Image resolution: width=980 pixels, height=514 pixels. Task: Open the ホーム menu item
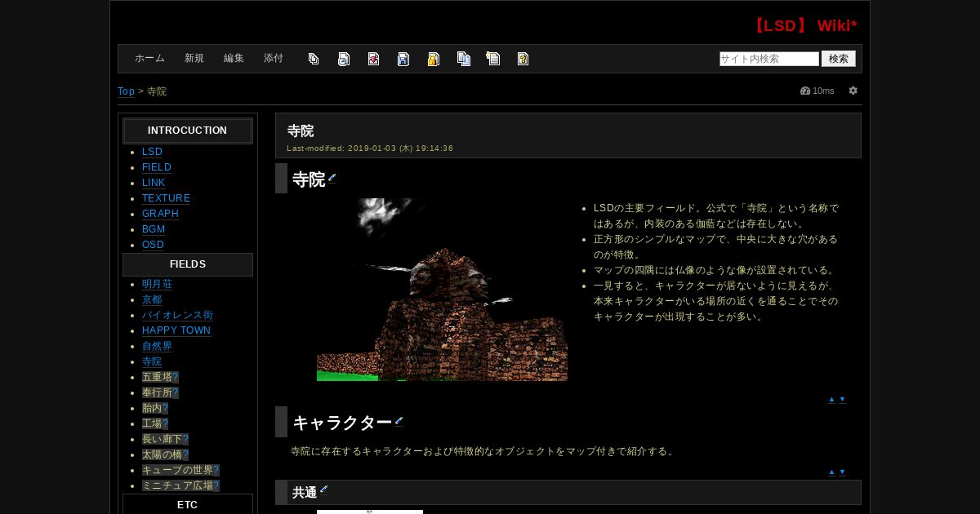pos(149,59)
